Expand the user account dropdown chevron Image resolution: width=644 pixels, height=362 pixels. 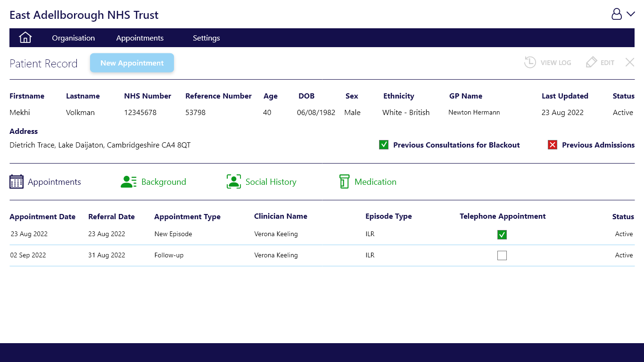631,14
